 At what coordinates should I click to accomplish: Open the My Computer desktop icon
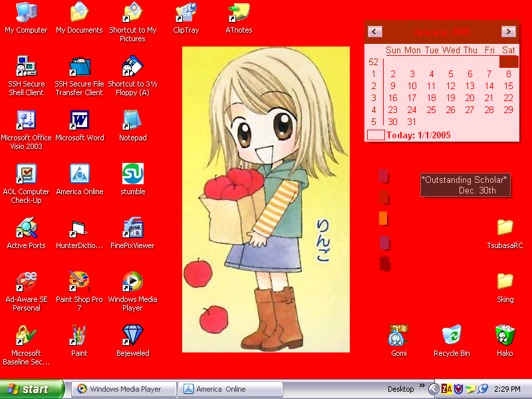click(26, 13)
